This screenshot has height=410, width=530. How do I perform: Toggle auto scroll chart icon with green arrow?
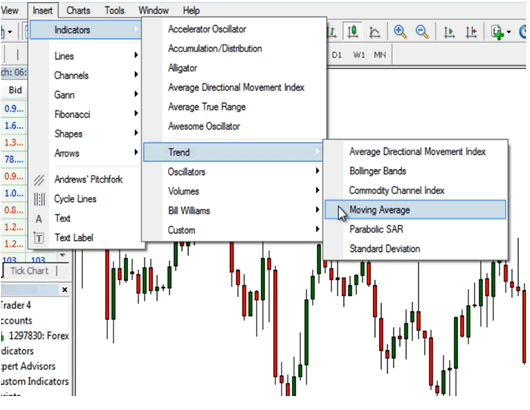pos(449,32)
